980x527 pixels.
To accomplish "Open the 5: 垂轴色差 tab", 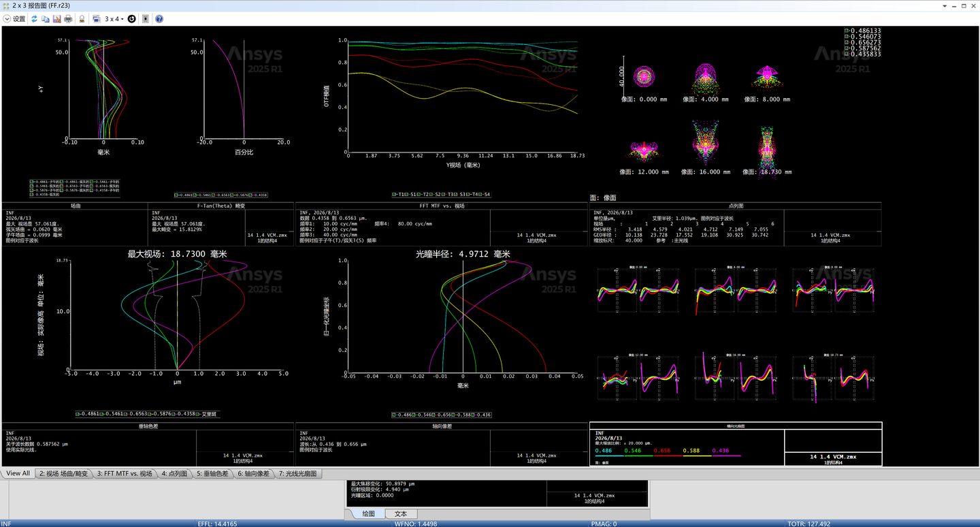I will point(212,473).
